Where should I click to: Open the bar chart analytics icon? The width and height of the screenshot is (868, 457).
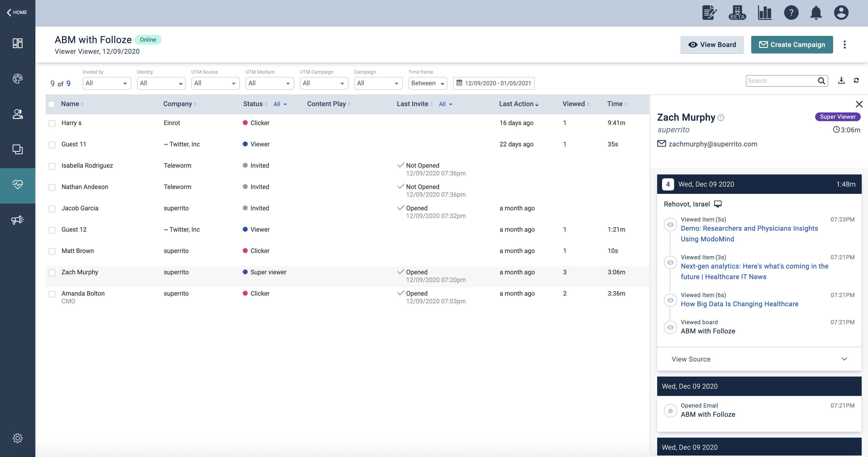(765, 13)
